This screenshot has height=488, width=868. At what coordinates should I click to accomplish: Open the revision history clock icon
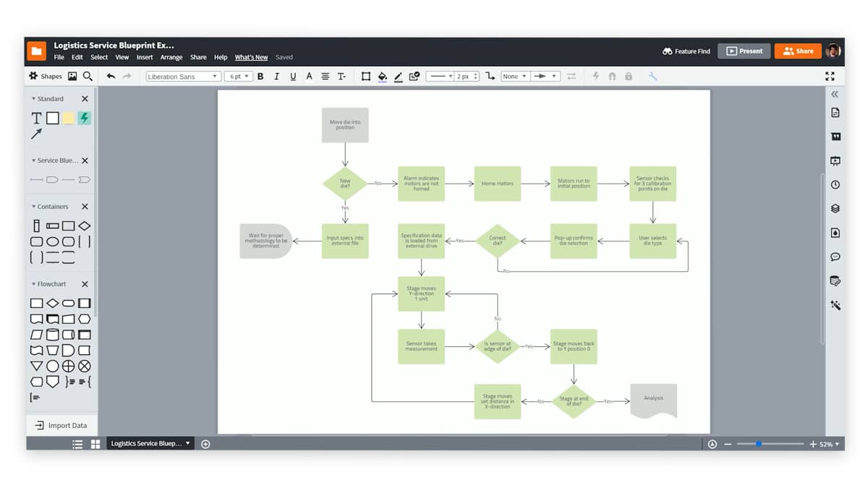(835, 184)
